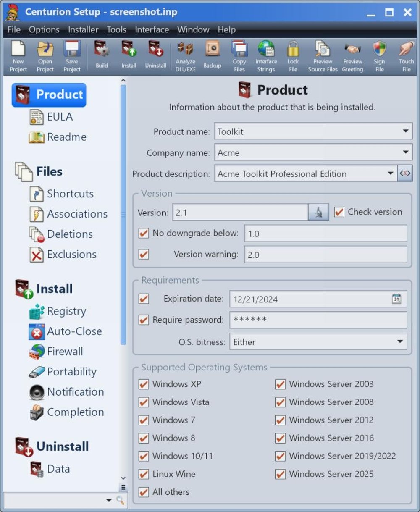Viewport: 420px width, 512px height.
Task: Click the No downgrade below value field
Action: click(x=325, y=233)
